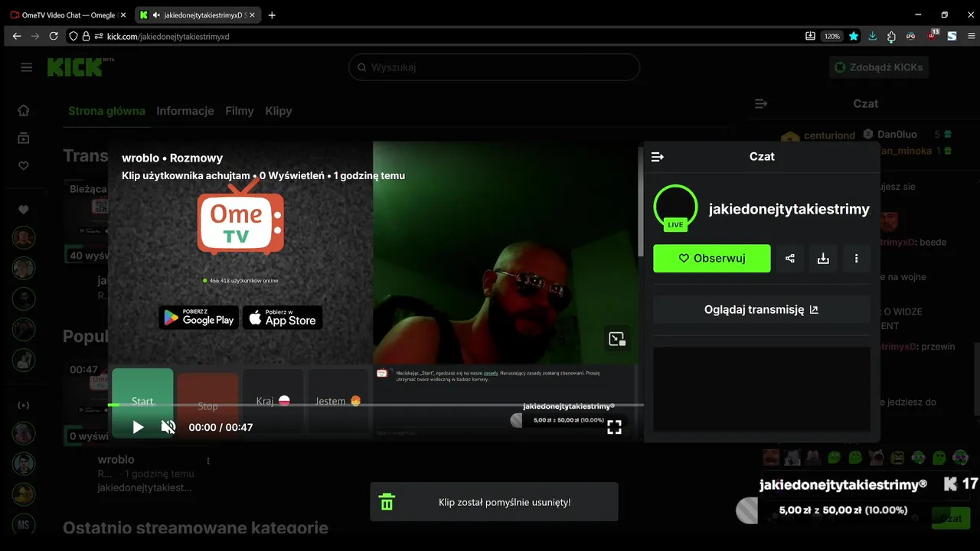Open uBlock extension with 13 badge

point(932,35)
